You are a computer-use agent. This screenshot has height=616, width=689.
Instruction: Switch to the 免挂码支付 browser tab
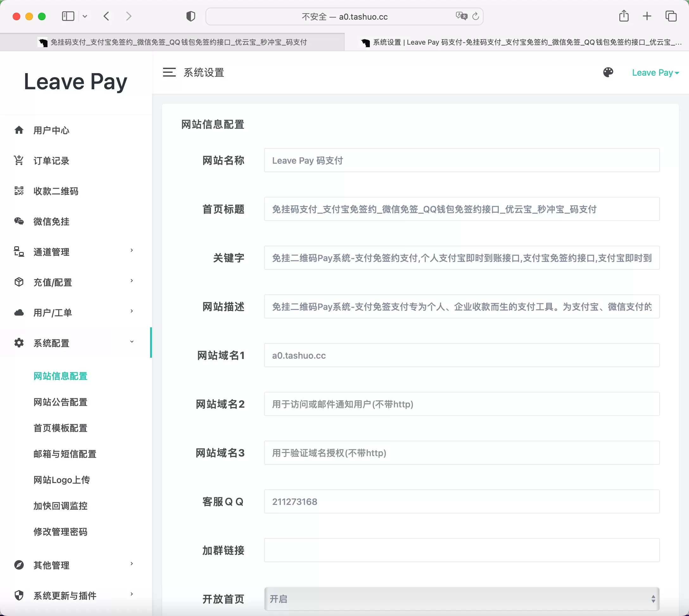tap(172, 42)
